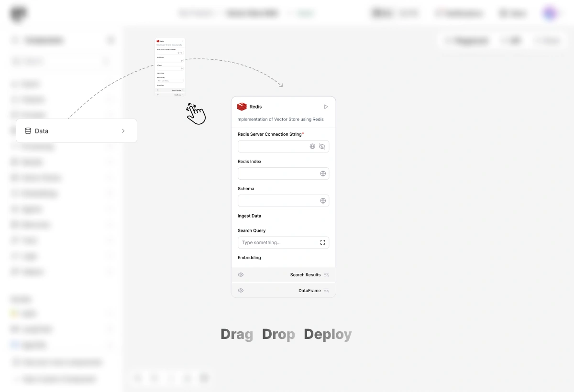Click the Langflow logo in the corner
This screenshot has width=574, height=392.
pos(18,13)
